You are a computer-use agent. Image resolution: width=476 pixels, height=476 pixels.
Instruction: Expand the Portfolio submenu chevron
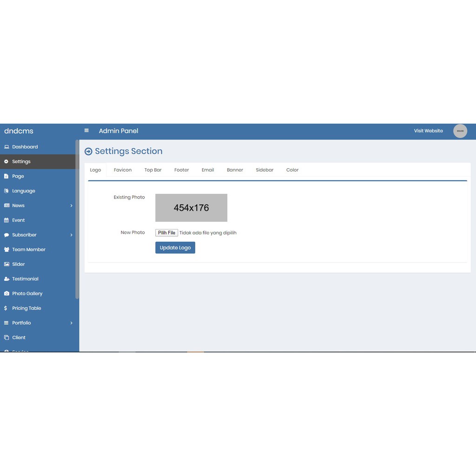(x=71, y=323)
